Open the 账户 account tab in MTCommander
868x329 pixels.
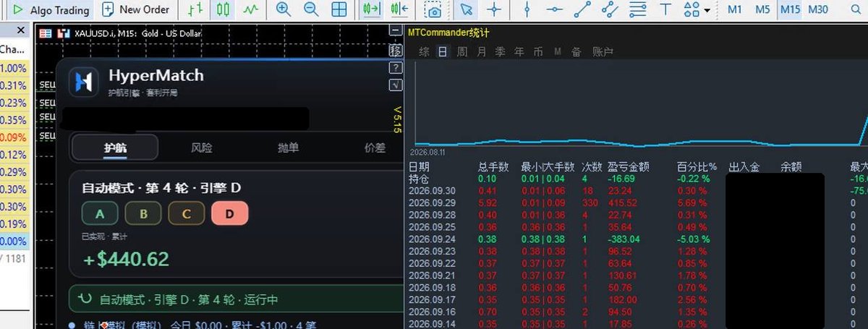[603, 52]
